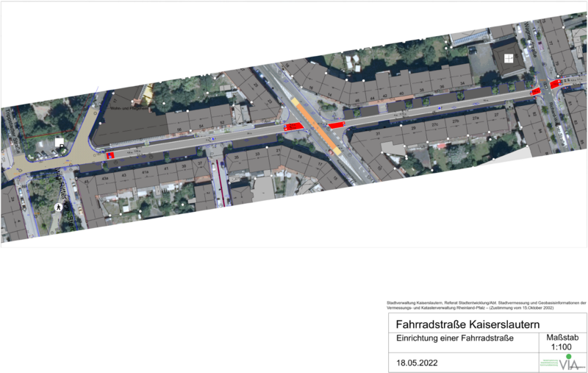Select the yellow square south of the orange strip
The height and width of the screenshot is (373, 588).
337,150
